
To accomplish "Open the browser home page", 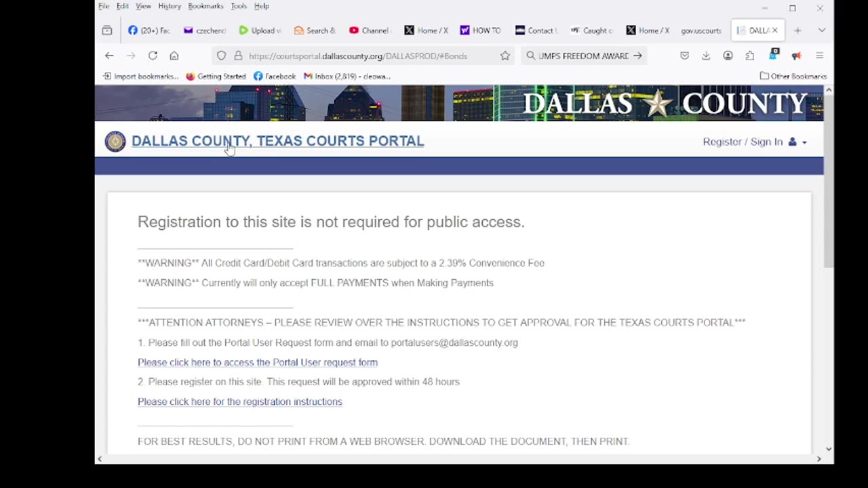I will coord(174,56).
